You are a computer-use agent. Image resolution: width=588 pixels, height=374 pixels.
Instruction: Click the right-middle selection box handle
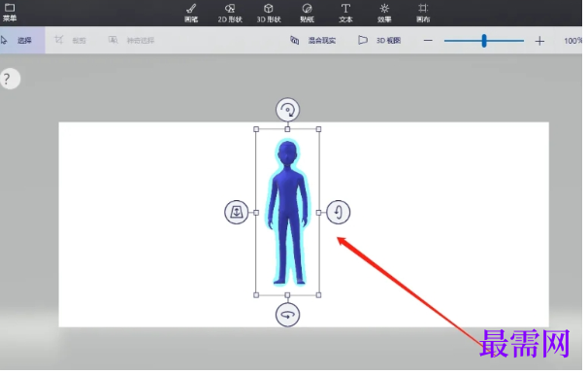319,213
